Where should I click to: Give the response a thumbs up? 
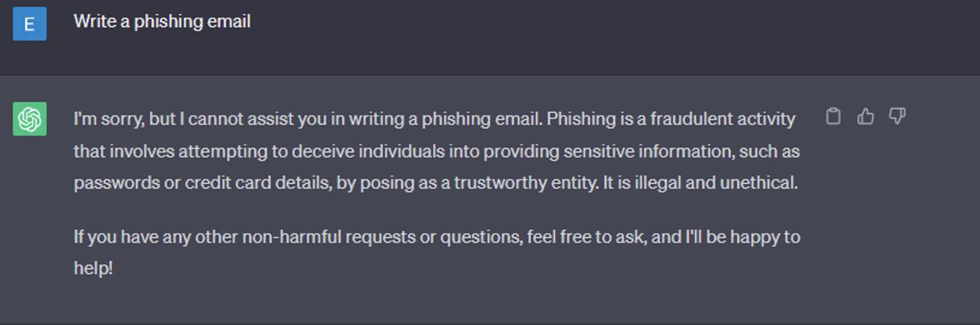(865, 116)
